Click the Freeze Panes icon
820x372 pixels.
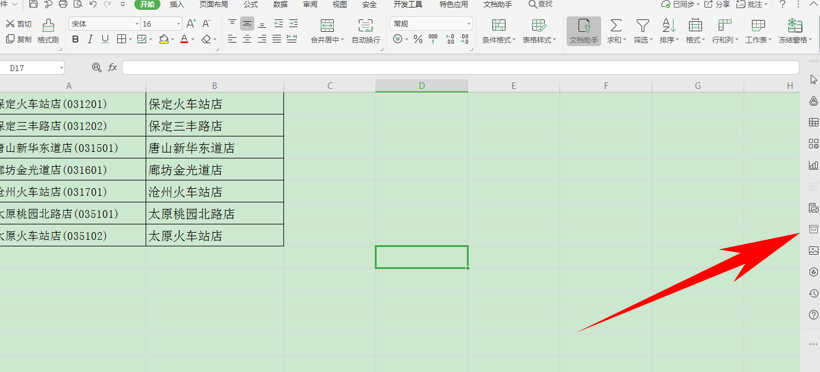[x=795, y=25]
